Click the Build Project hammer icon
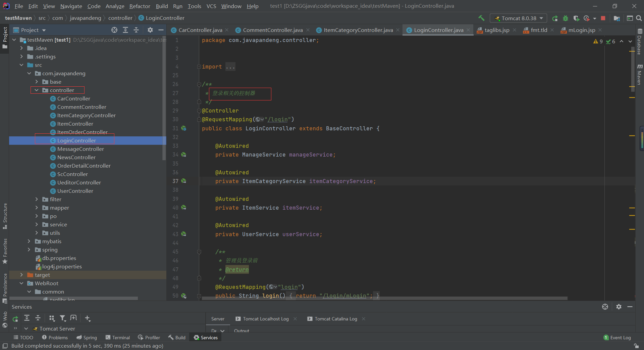 coord(481,18)
